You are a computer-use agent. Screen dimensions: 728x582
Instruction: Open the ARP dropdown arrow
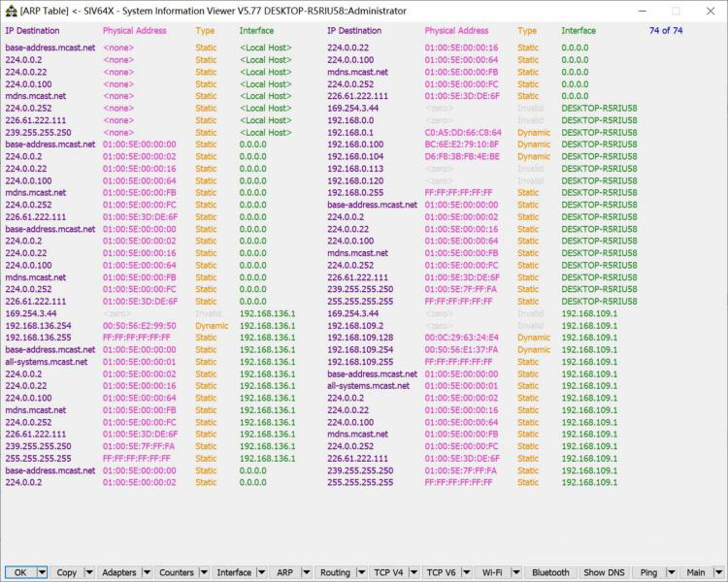[306, 572]
